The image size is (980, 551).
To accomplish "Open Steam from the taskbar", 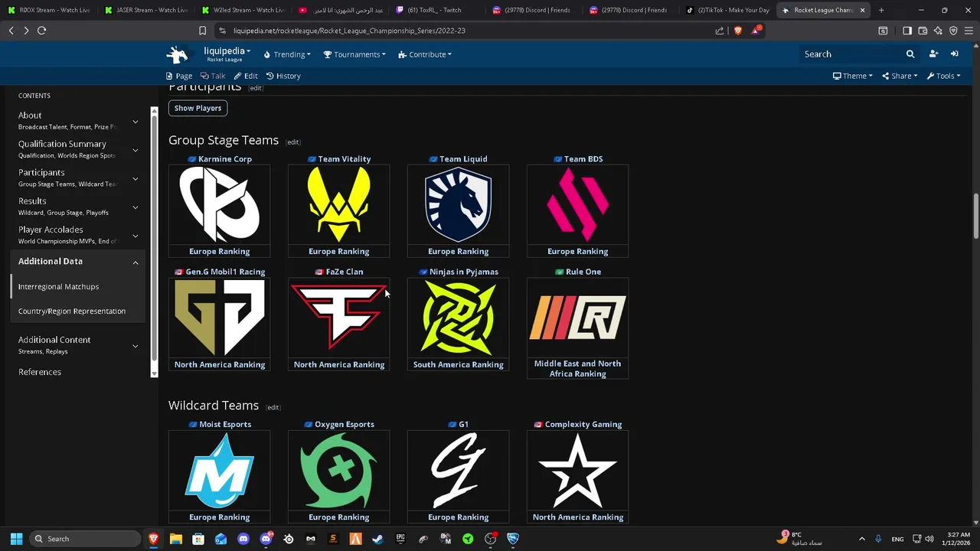I will pyautogui.click(x=378, y=539).
